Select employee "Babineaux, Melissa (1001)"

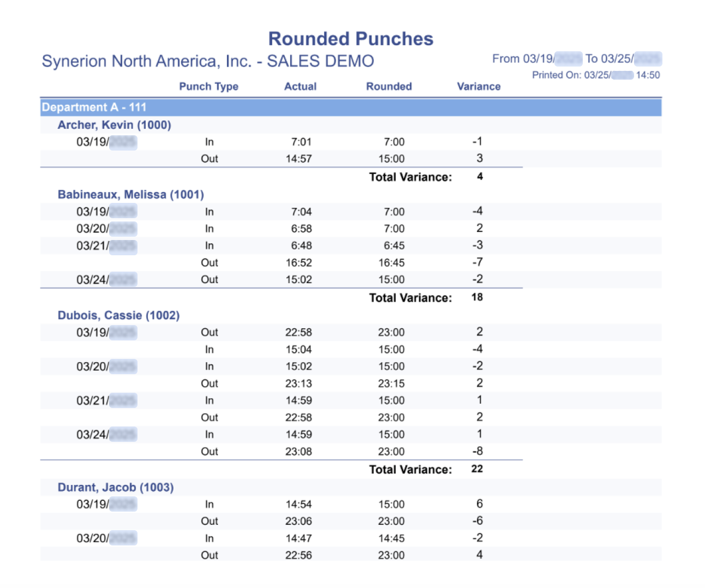pyautogui.click(x=130, y=195)
